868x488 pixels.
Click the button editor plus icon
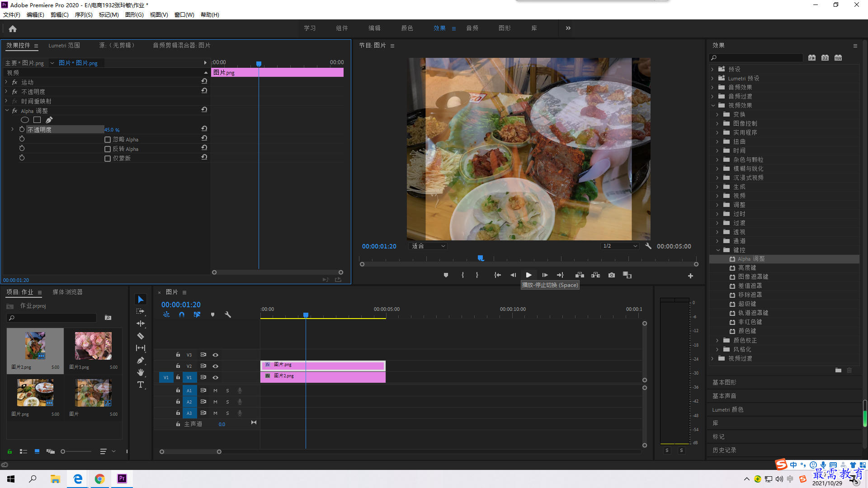(x=690, y=276)
